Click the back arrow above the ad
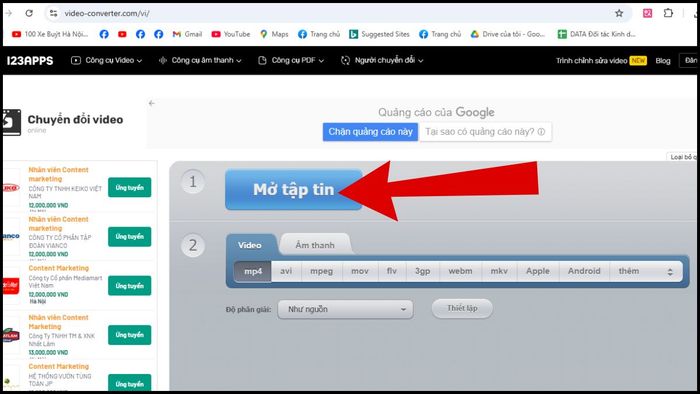 (152, 103)
